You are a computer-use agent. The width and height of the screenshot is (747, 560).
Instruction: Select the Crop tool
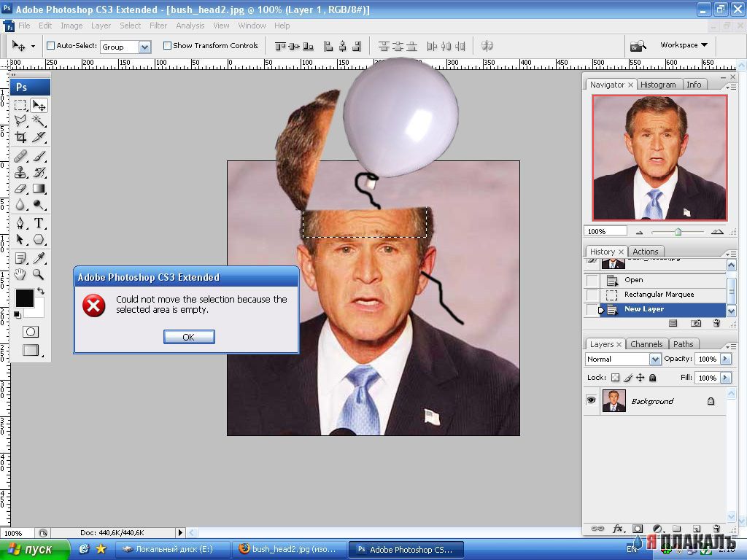pos(20,138)
